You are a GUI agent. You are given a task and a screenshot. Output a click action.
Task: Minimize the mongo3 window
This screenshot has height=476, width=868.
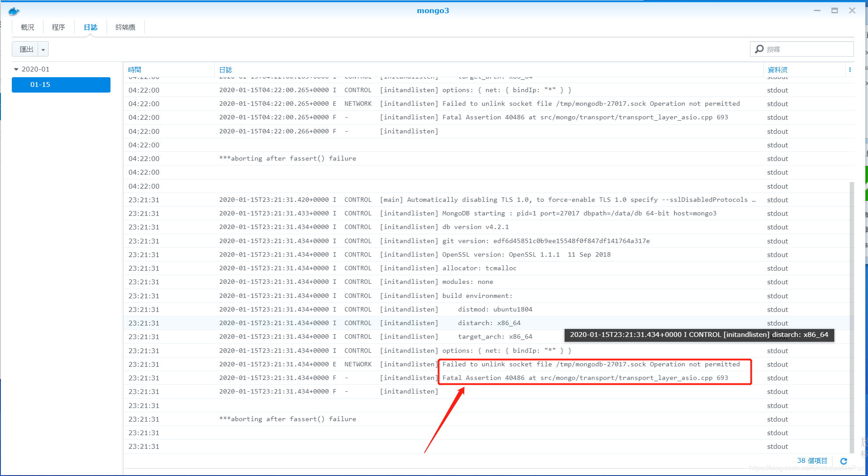[x=817, y=11]
